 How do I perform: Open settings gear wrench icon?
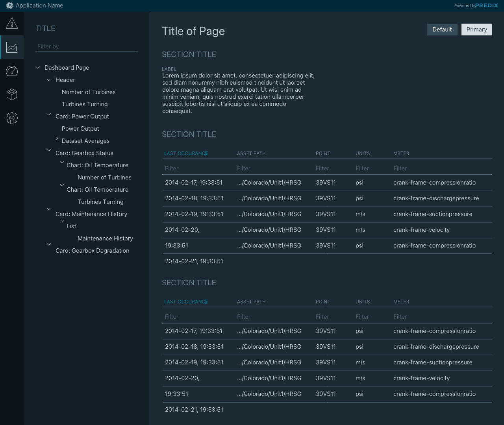point(12,118)
